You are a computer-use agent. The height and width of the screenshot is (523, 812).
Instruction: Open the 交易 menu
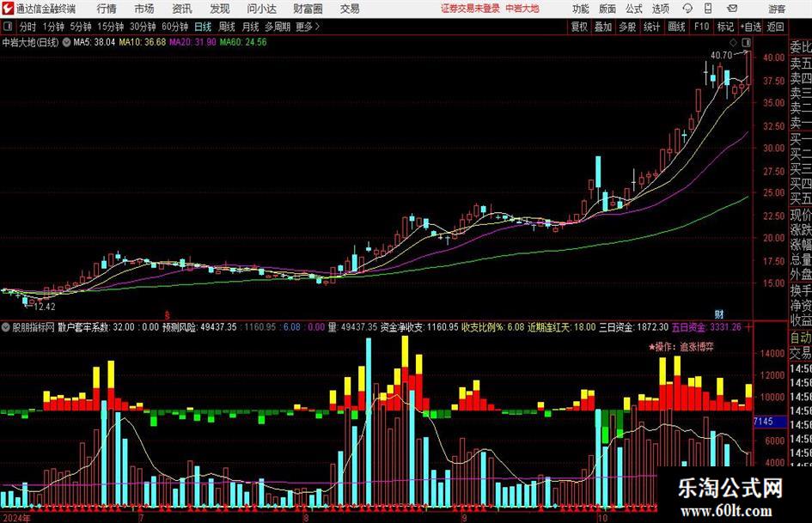click(350, 9)
